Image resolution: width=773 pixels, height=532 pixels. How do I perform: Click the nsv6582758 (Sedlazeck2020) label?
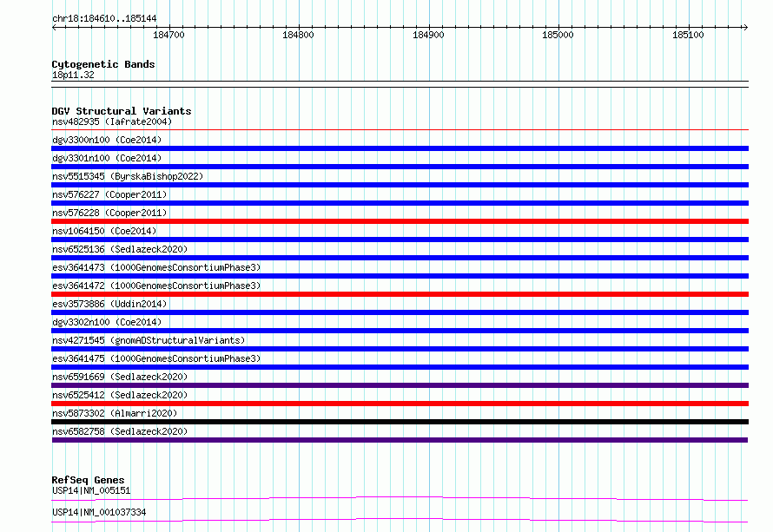point(120,431)
